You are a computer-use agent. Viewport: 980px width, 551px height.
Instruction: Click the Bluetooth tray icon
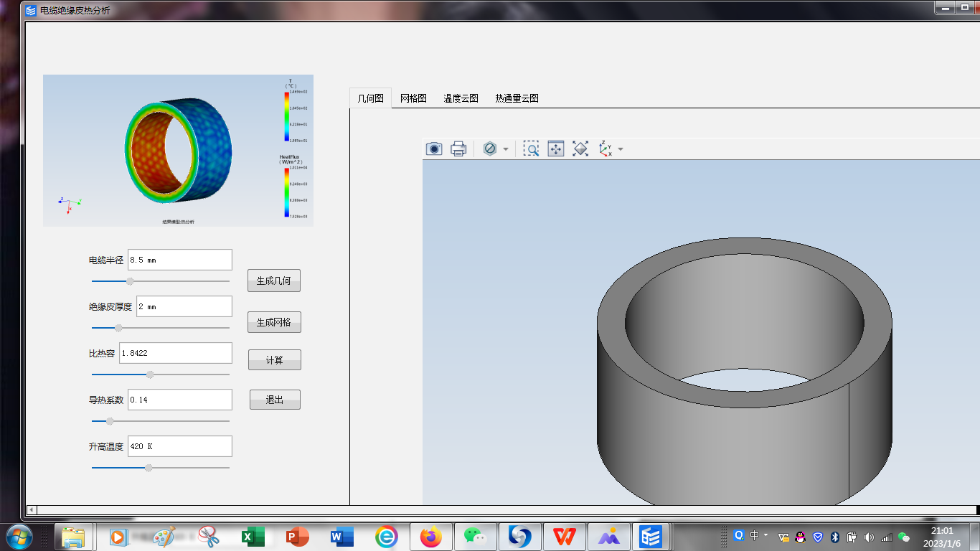coord(835,537)
